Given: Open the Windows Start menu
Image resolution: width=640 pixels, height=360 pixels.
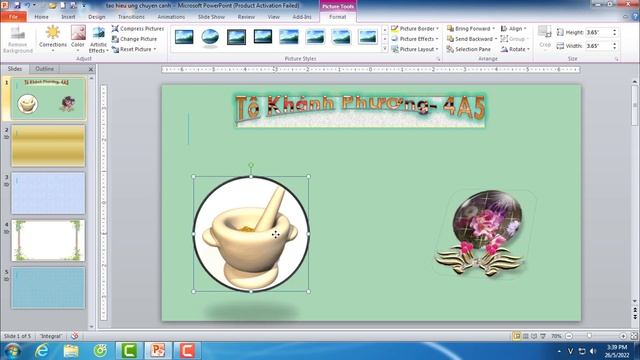Looking at the screenshot, I should click(x=12, y=351).
